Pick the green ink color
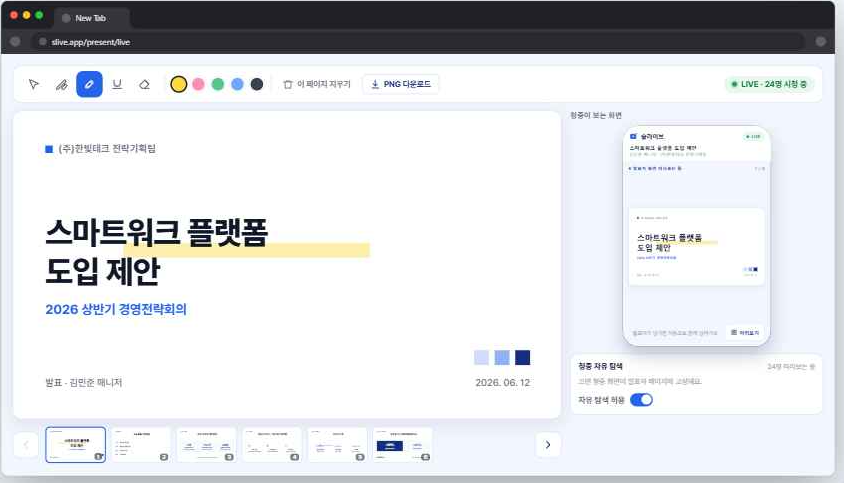844x483 pixels. (217, 85)
